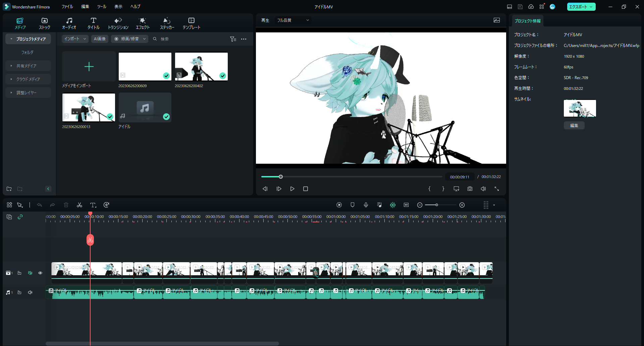This screenshot has height=346, width=644.
Task: Click the preview snapshot image icon
Action: pos(497,20)
